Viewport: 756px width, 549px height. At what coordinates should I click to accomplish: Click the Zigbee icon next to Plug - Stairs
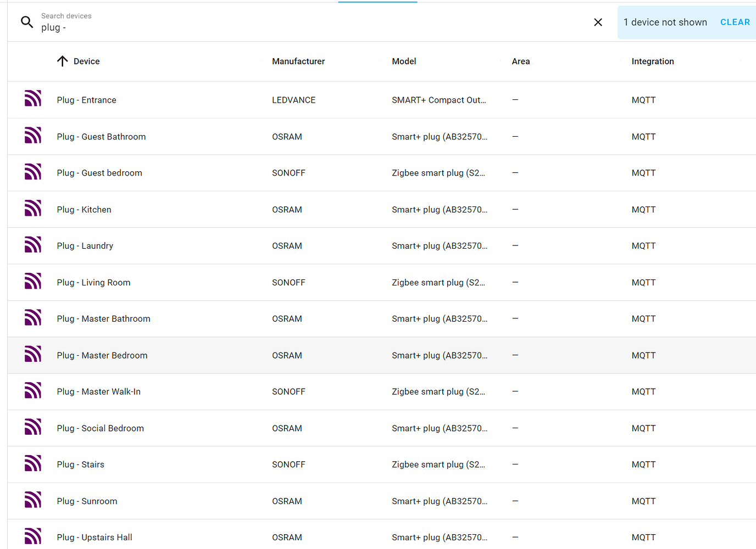pos(32,463)
